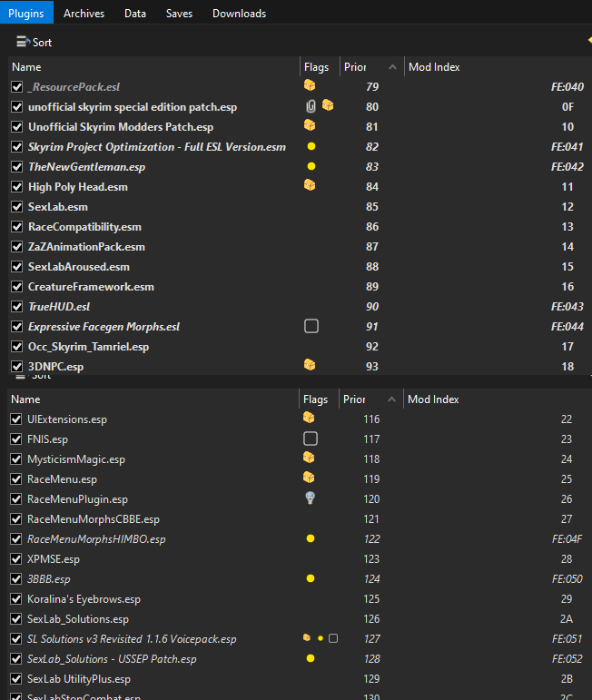Sort by upper Mod Index column header
The image size is (592, 700).
[x=498, y=67]
